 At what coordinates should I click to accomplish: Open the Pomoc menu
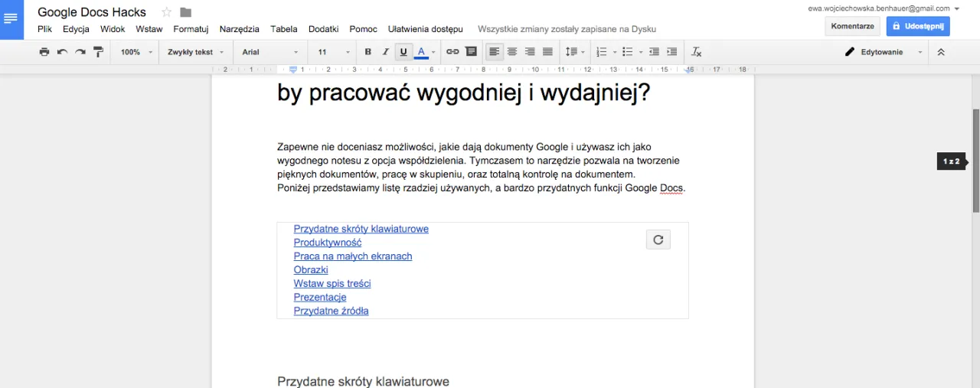(363, 29)
